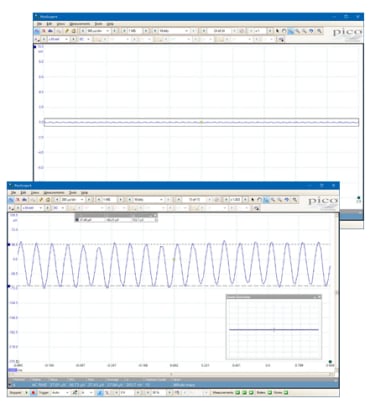Open Views menu in front window
The height and width of the screenshot is (409, 370).
click(35, 193)
